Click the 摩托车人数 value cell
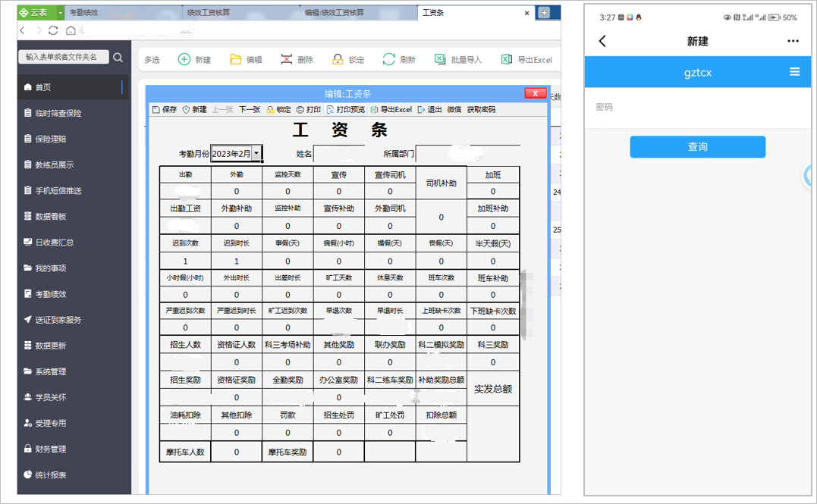This screenshot has width=817, height=504. coord(236,452)
